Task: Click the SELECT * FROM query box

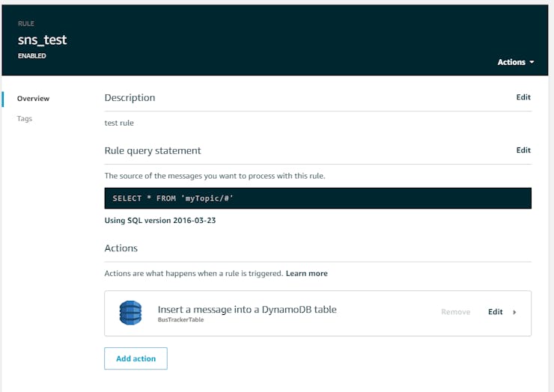Action: pos(317,198)
